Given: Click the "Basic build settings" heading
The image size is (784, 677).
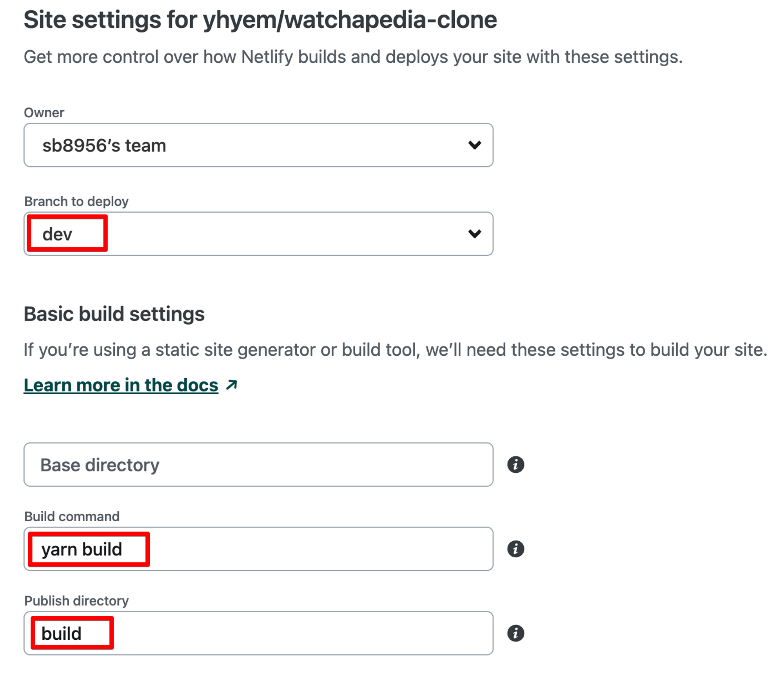Looking at the screenshot, I should tap(114, 314).
